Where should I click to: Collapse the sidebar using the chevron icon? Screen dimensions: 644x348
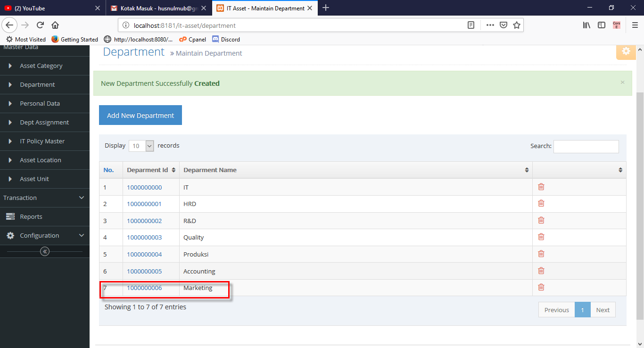pos(45,251)
